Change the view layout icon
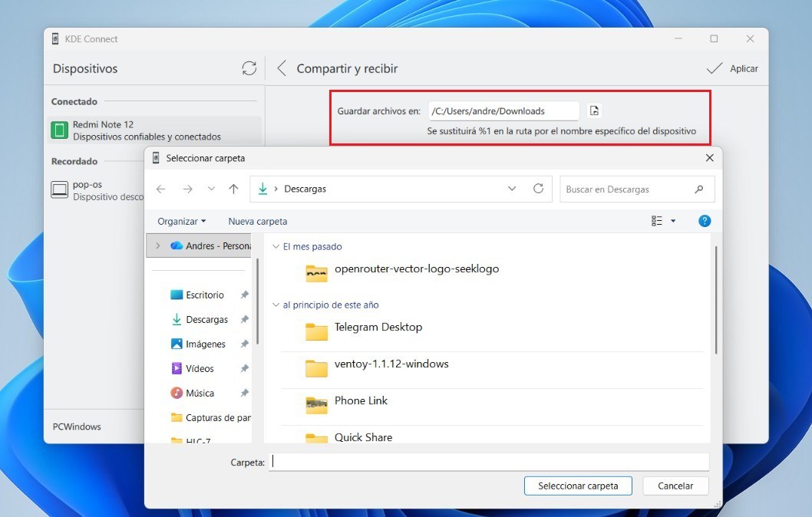Viewport: 812px width, 517px height. tap(657, 221)
